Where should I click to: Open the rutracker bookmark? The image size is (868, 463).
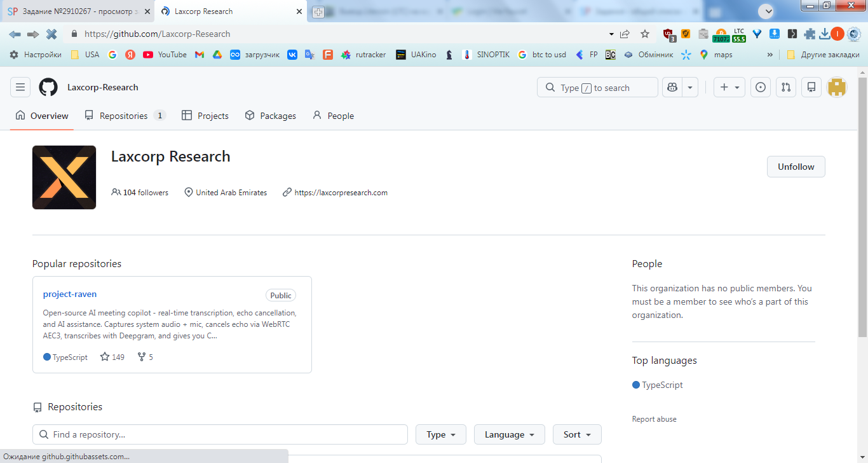click(363, 55)
